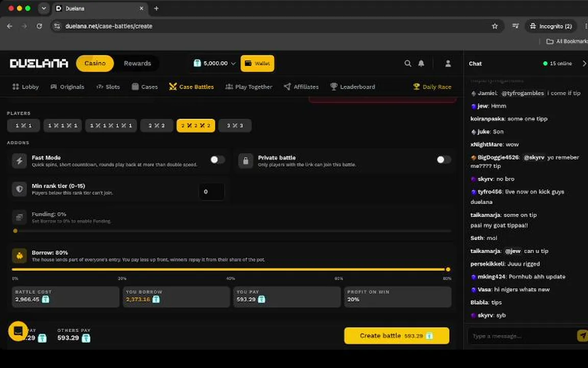Open browser tab search dropdown
Image resolution: width=588 pixels, height=368 pixels.
pos(44,8)
